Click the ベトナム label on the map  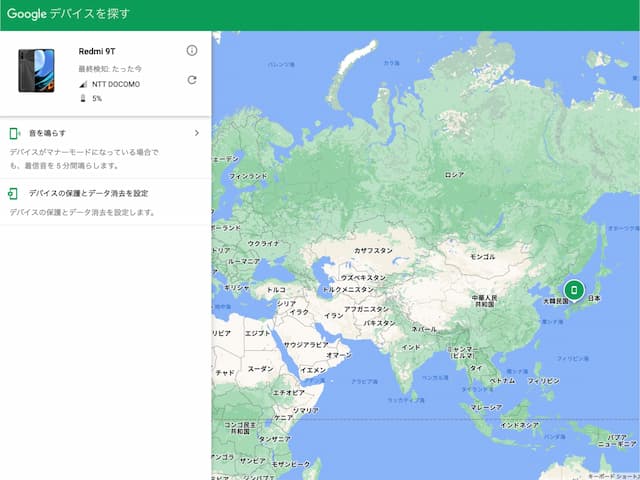click(x=502, y=380)
